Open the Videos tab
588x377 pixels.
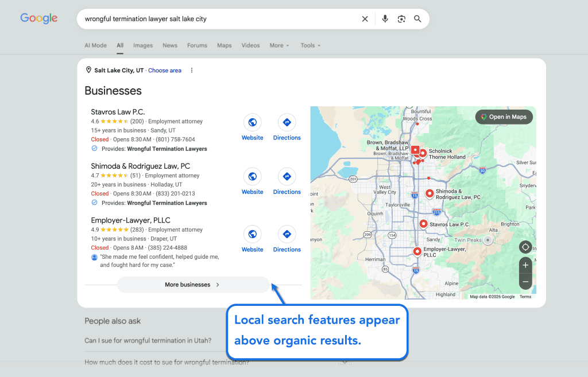250,45
